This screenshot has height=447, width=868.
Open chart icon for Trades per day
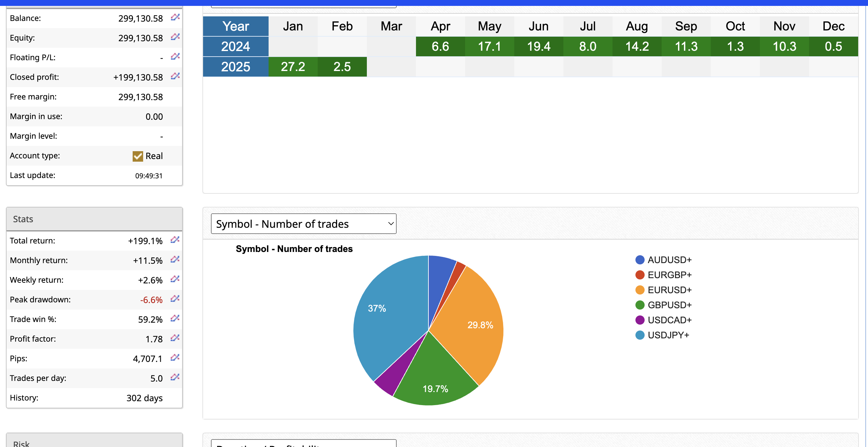(x=175, y=377)
